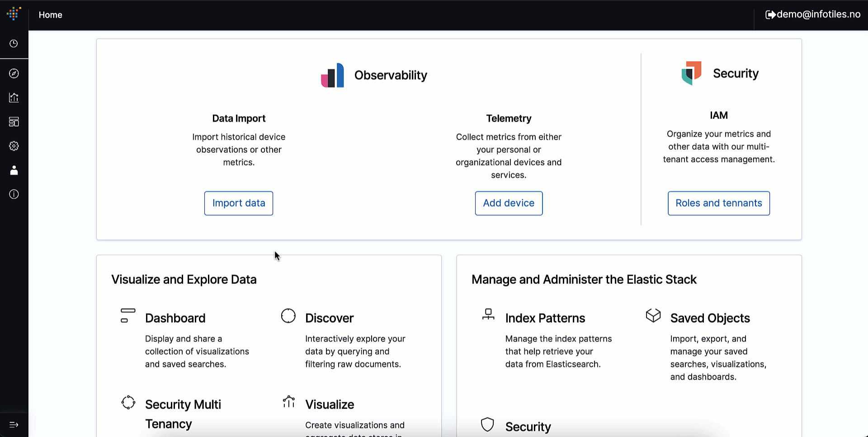868x437 pixels.
Task: Open the Visualize link
Action: point(330,404)
